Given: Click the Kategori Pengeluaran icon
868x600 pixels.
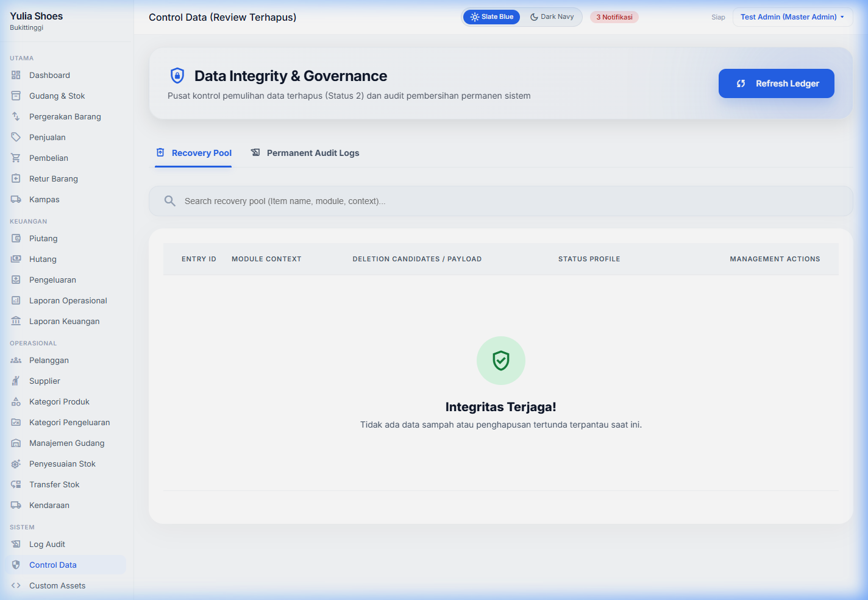Looking at the screenshot, I should (x=16, y=422).
